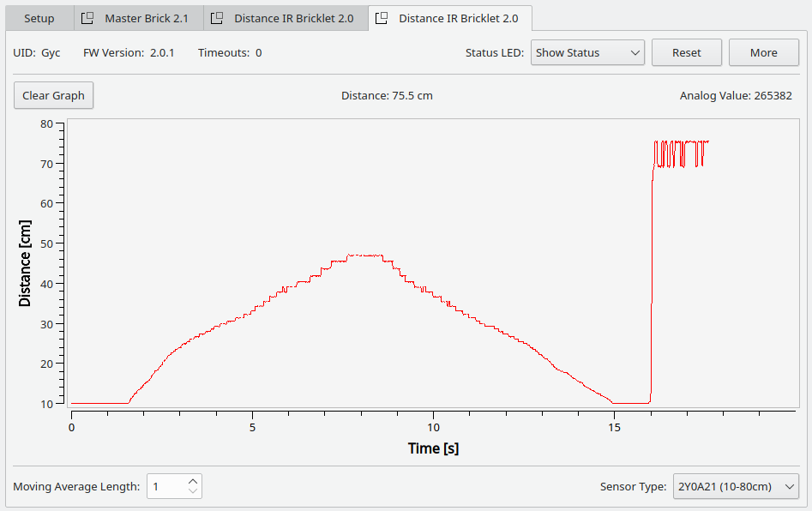Screen dimensions: 812x511
Task: Open the Status LED dropdown showing Show Status
Action: pyautogui.click(x=587, y=52)
